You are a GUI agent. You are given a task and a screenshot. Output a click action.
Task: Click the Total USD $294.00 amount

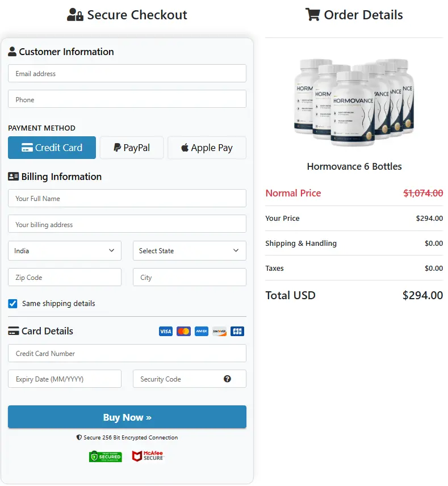click(422, 295)
